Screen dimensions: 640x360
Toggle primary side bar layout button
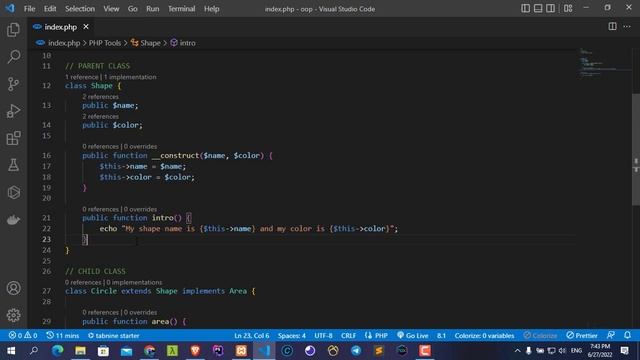pyautogui.click(x=525, y=8)
